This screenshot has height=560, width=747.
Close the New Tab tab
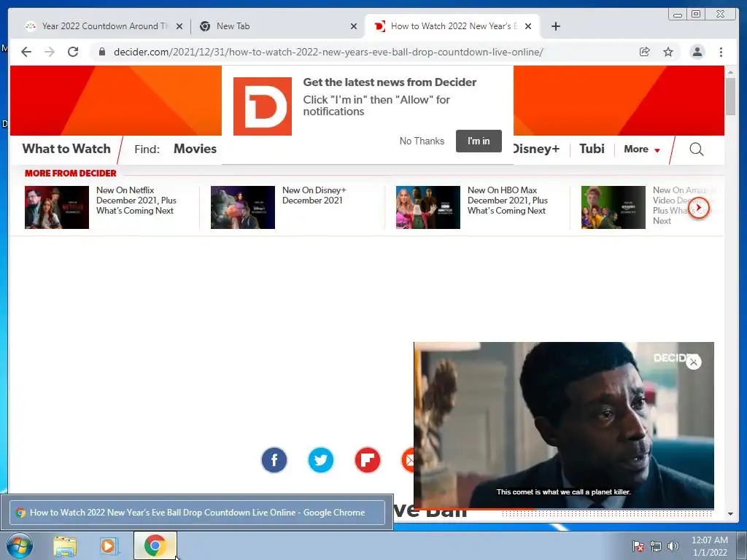pos(354,27)
